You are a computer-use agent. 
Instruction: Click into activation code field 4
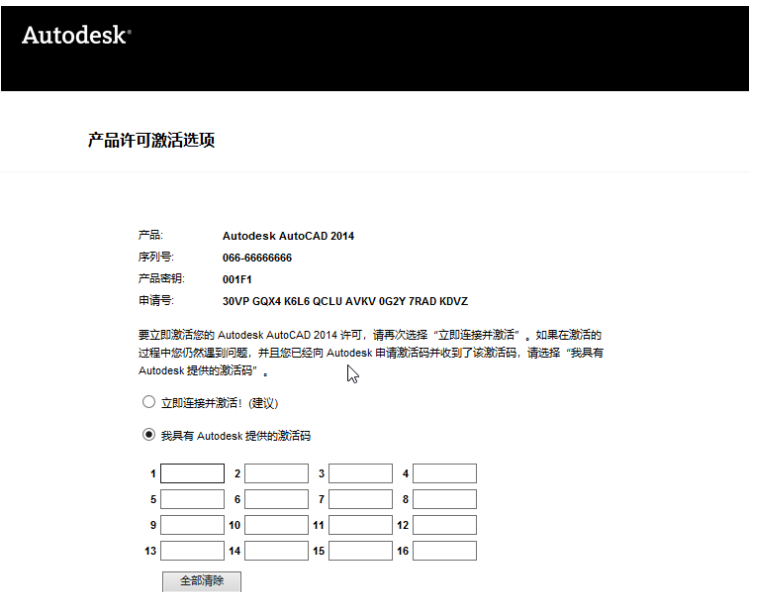444,473
